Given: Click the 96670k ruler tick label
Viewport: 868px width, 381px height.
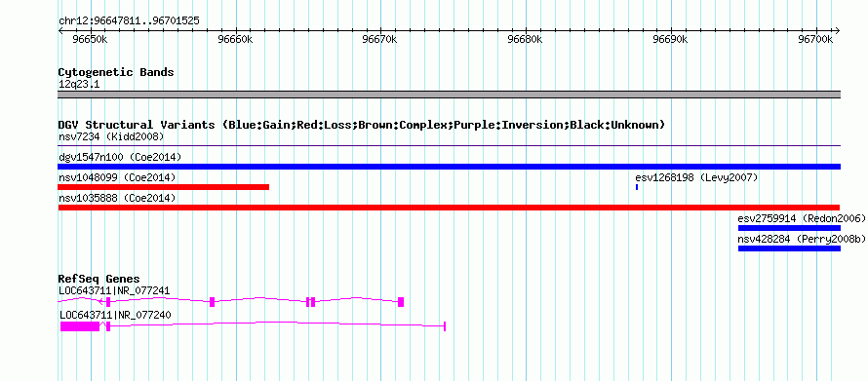Looking at the screenshot, I should coord(380,40).
